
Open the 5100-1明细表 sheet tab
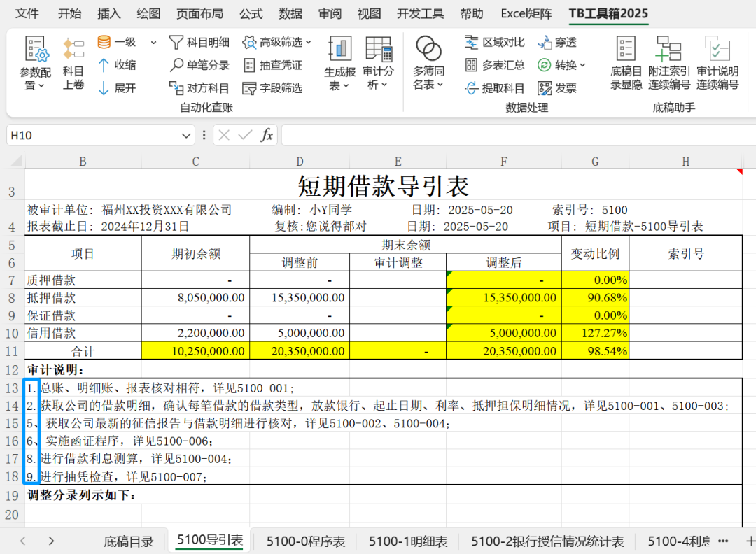[408, 541]
